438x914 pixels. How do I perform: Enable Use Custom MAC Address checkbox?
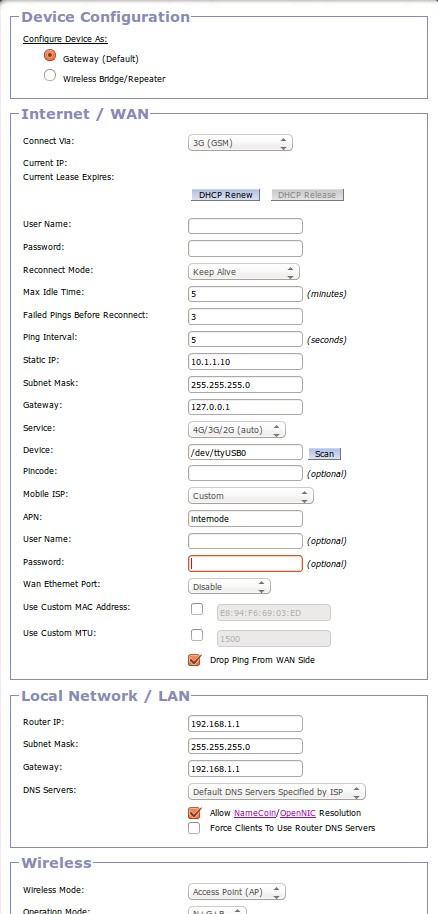tap(197, 609)
